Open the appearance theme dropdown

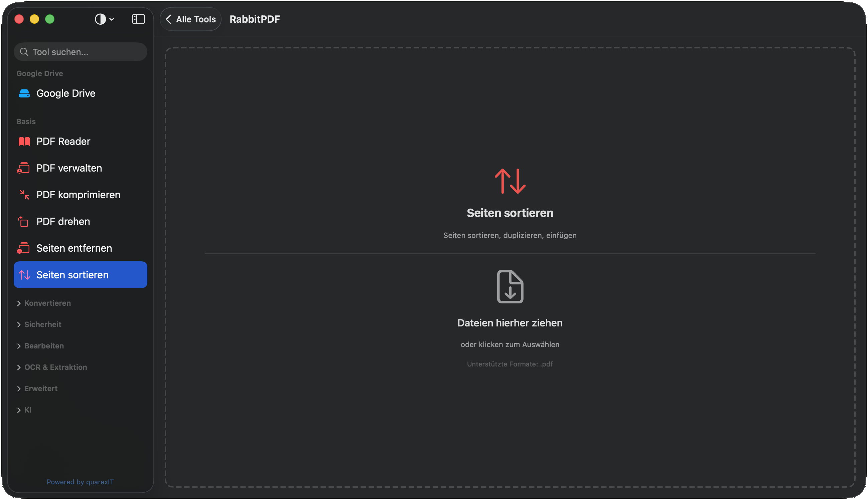pyautogui.click(x=105, y=19)
